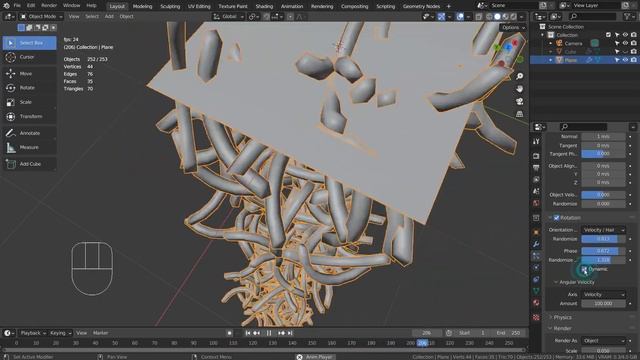The height and width of the screenshot is (360, 640).
Task: Open the Output properties tab
Action: [536, 168]
